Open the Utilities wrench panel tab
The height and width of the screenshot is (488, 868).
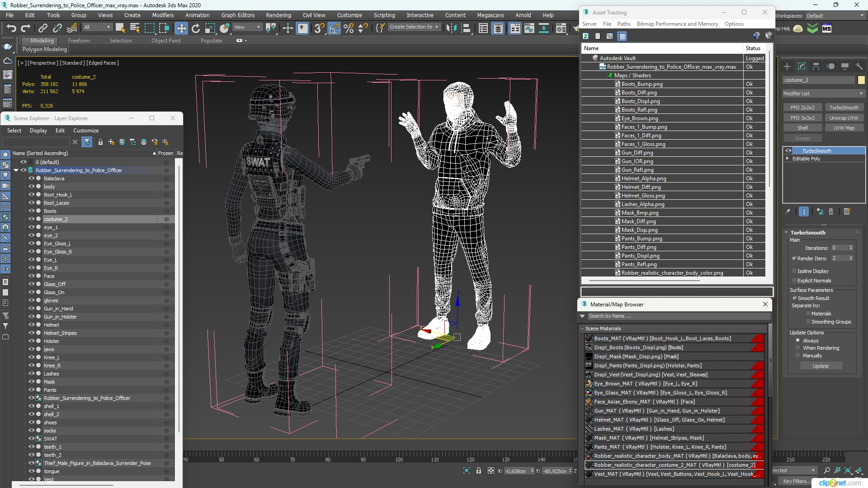pos(859,66)
